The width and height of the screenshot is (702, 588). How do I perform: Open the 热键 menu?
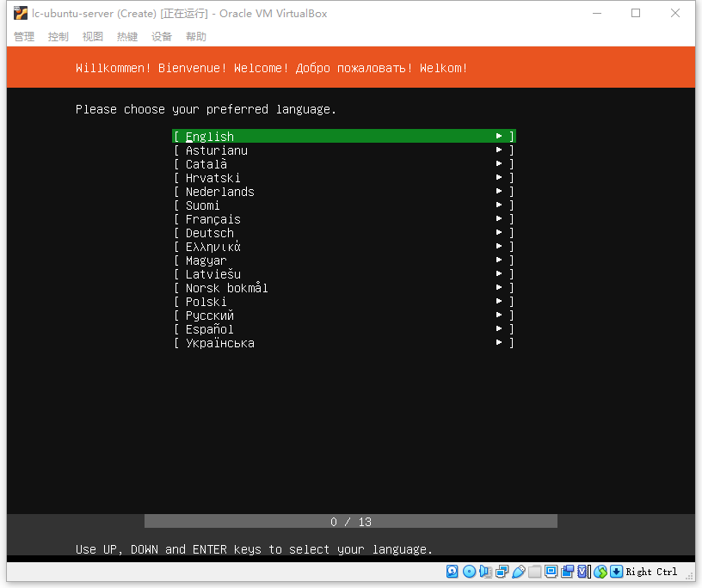point(127,37)
